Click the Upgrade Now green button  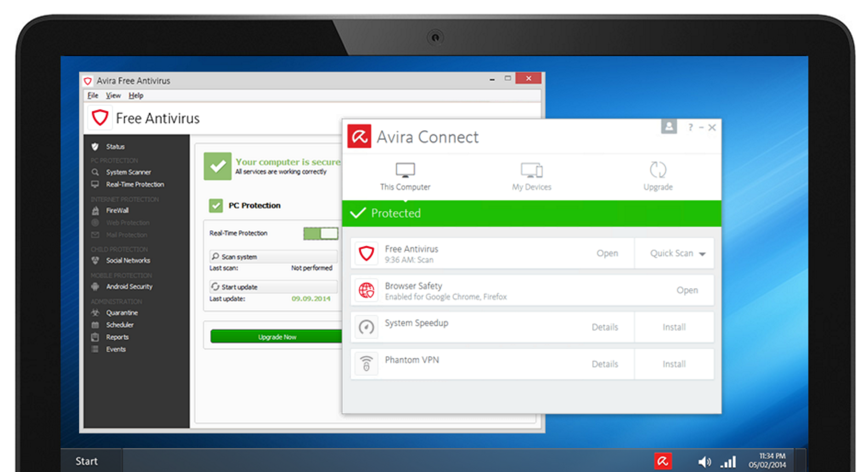[x=276, y=337]
